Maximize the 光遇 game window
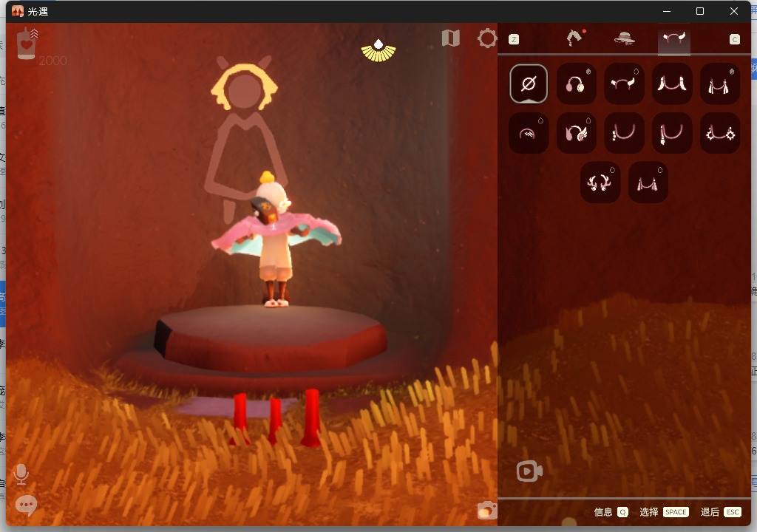Image resolution: width=757 pixels, height=532 pixels. tap(700, 11)
